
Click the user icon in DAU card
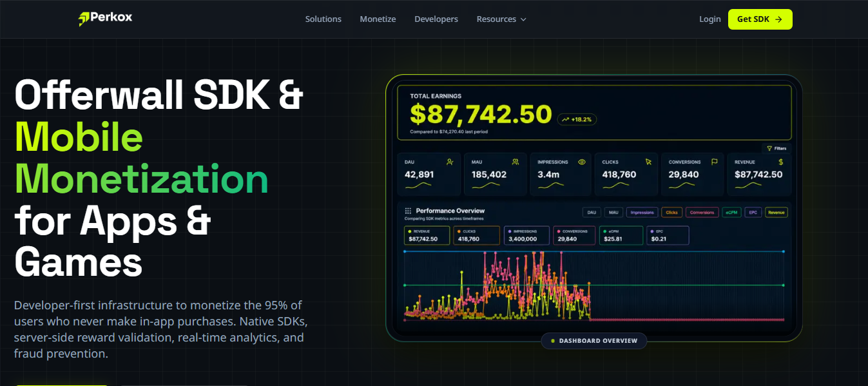[x=450, y=162]
